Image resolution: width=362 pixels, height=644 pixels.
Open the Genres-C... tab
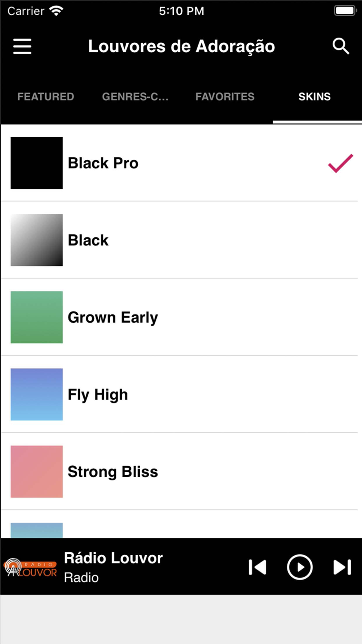(135, 97)
